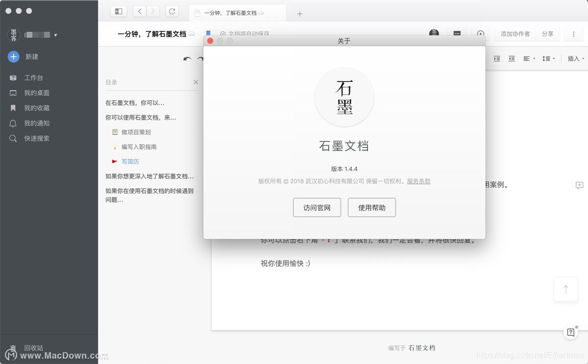Open the three-dot overflow menu
This screenshot has width=588, height=364.
pos(573,34)
